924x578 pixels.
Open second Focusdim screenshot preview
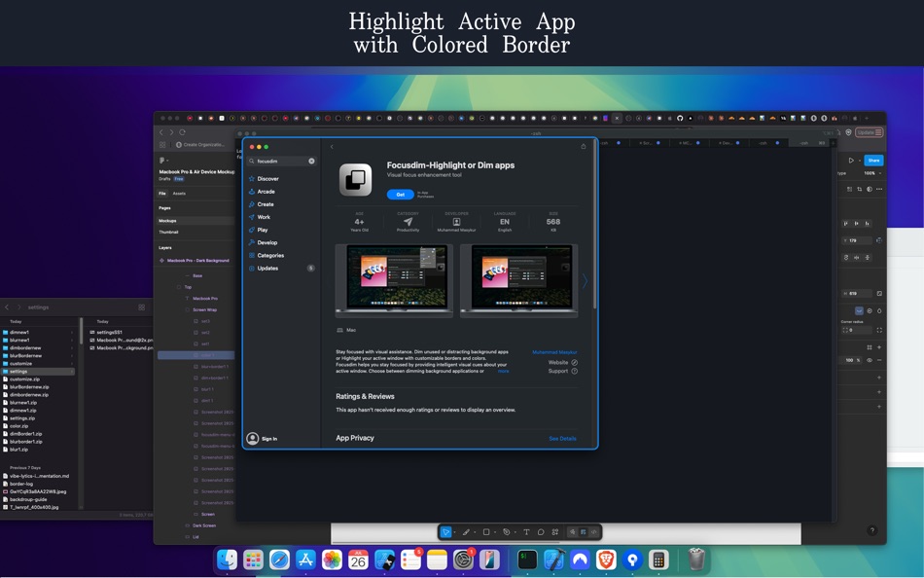click(x=519, y=281)
